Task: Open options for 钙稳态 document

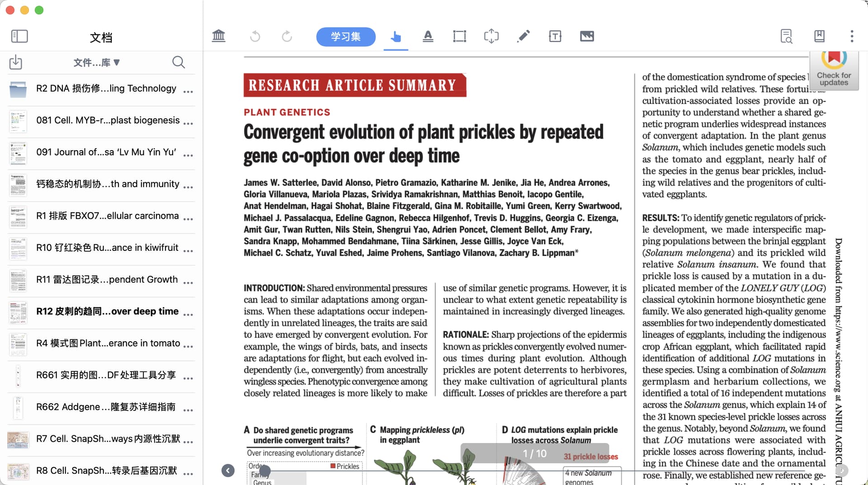Action: click(188, 187)
